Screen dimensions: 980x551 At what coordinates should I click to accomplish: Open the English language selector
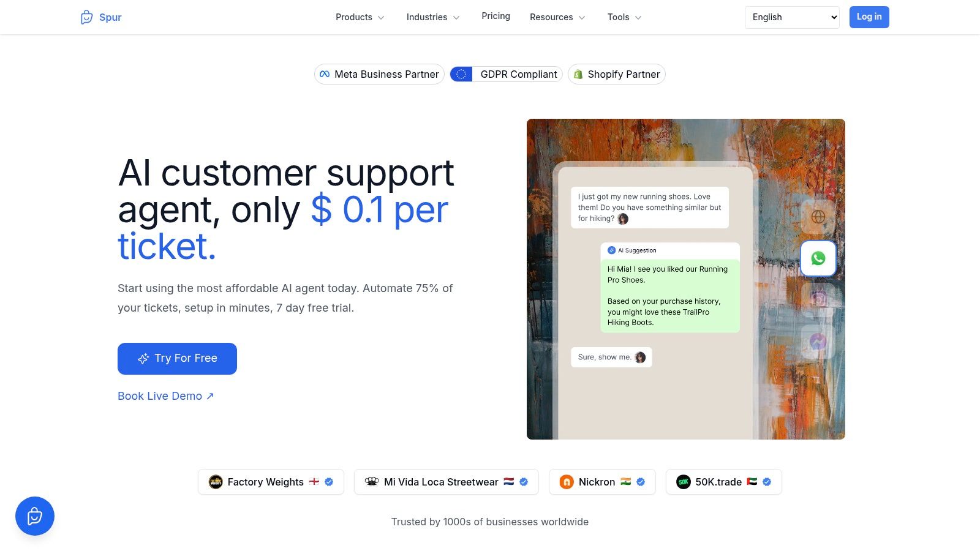(792, 17)
